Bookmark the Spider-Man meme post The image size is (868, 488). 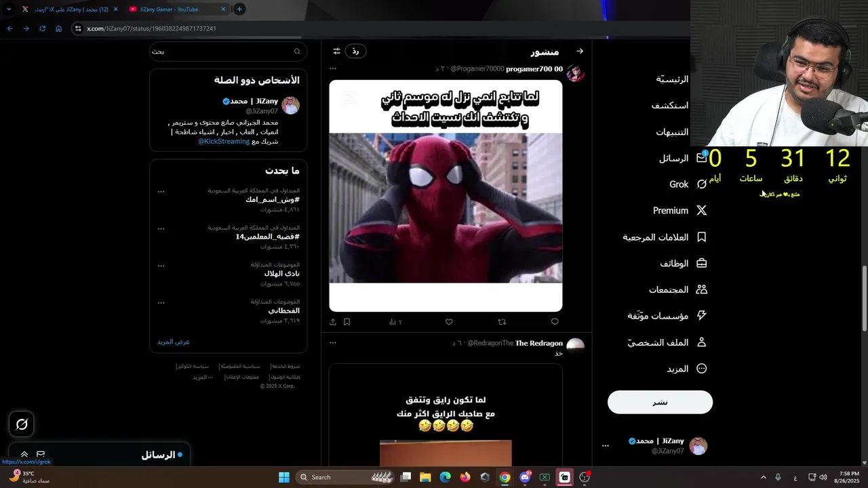pyautogui.click(x=347, y=322)
